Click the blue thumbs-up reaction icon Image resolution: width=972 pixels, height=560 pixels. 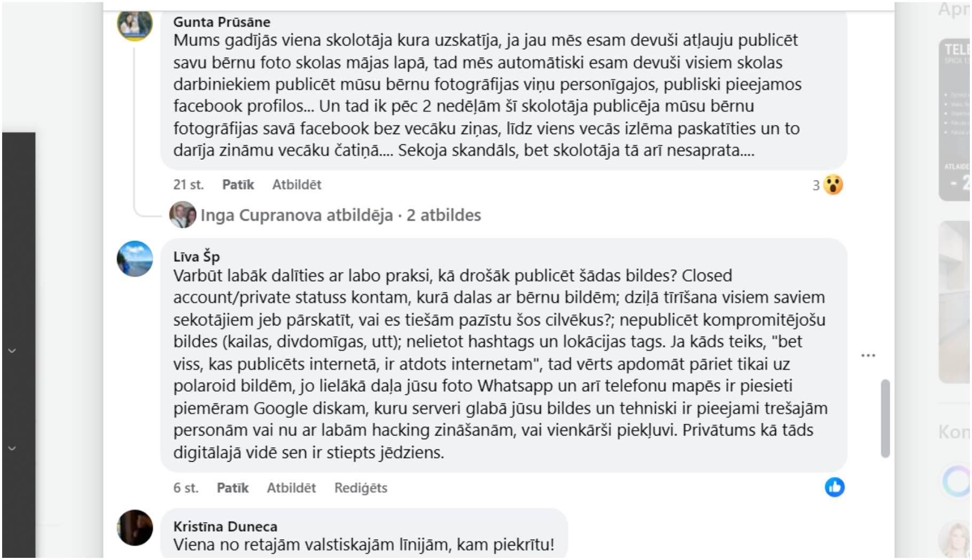click(834, 487)
